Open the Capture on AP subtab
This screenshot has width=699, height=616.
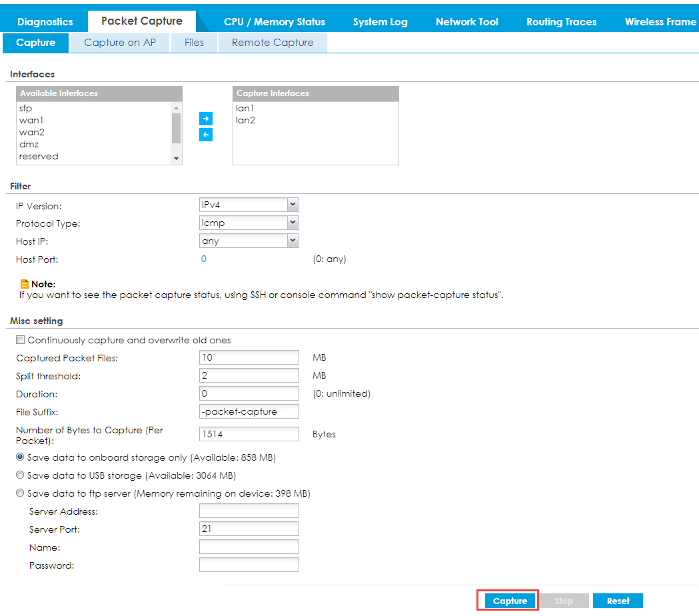pos(120,43)
